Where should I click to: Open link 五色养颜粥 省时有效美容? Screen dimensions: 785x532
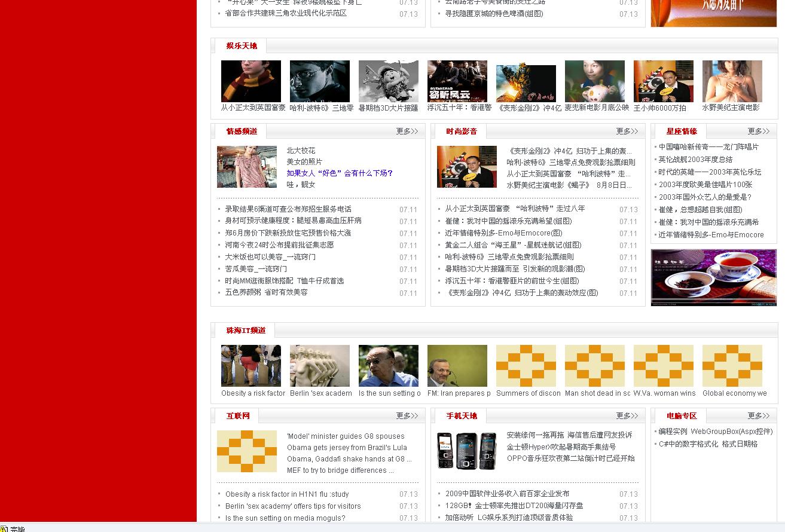coord(266,293)
